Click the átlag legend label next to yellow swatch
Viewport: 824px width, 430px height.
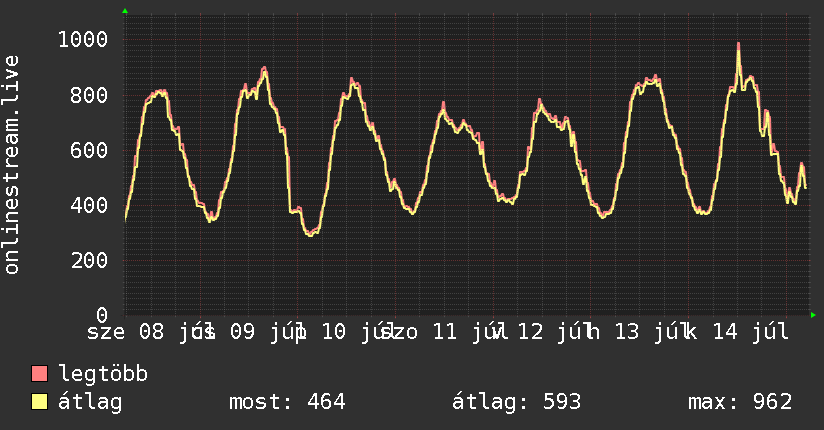click(90, 402)
